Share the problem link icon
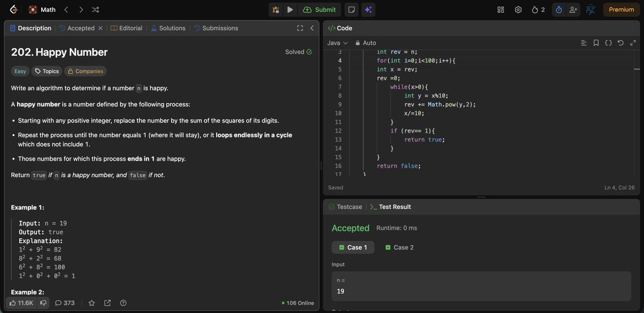Screen dimensions: 644x313 point(107,303)
